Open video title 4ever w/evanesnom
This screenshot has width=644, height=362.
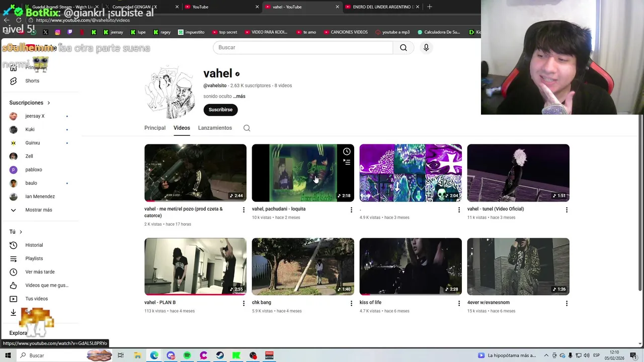[x=489, y=303]
